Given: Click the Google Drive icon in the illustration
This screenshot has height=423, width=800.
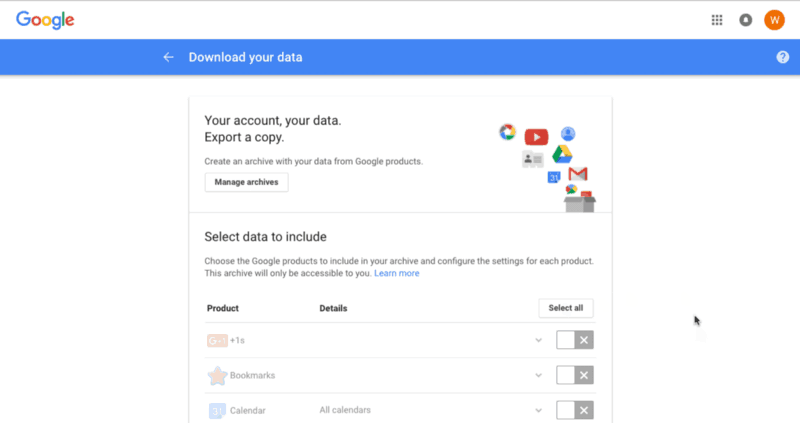Looking at the screenshot, I should point(562,154).
